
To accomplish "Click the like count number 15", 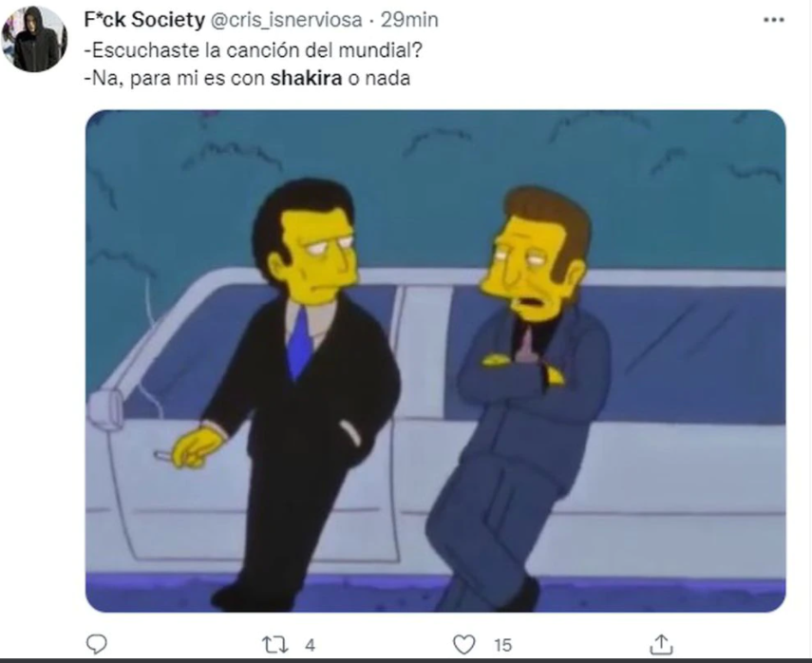I will pyautogui.click(x=502, y=645).
